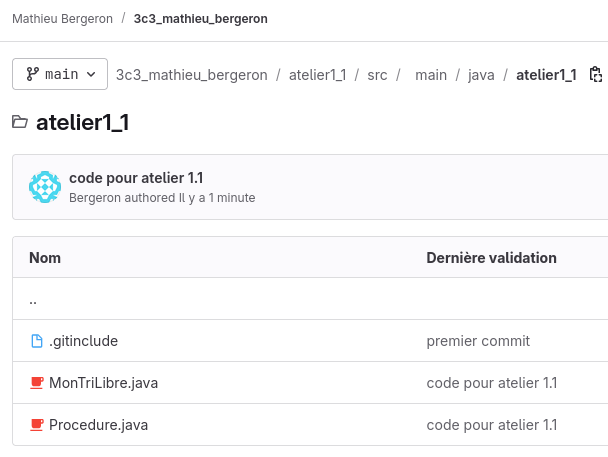This screenshot has width=608, height=457.
Task: Open the main branch dropdown
Action: tap(60, 74)
